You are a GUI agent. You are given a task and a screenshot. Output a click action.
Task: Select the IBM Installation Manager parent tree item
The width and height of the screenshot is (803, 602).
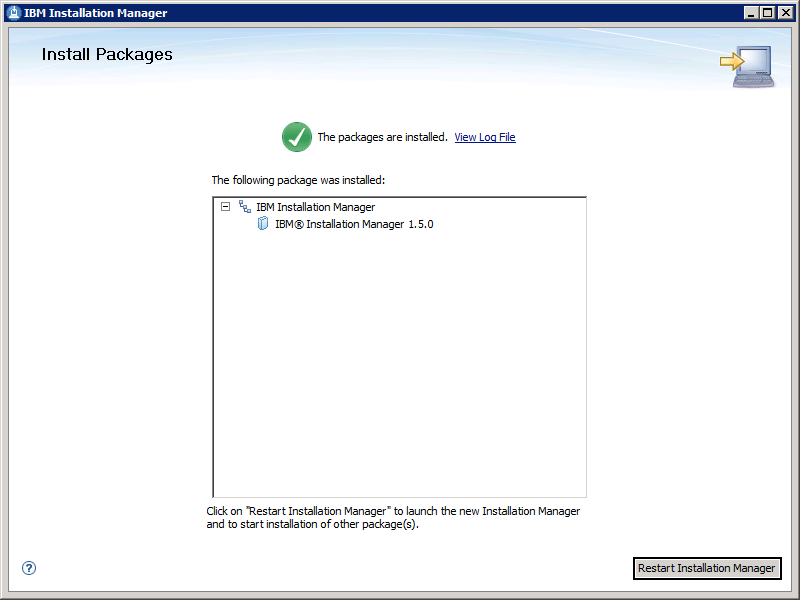315,207
